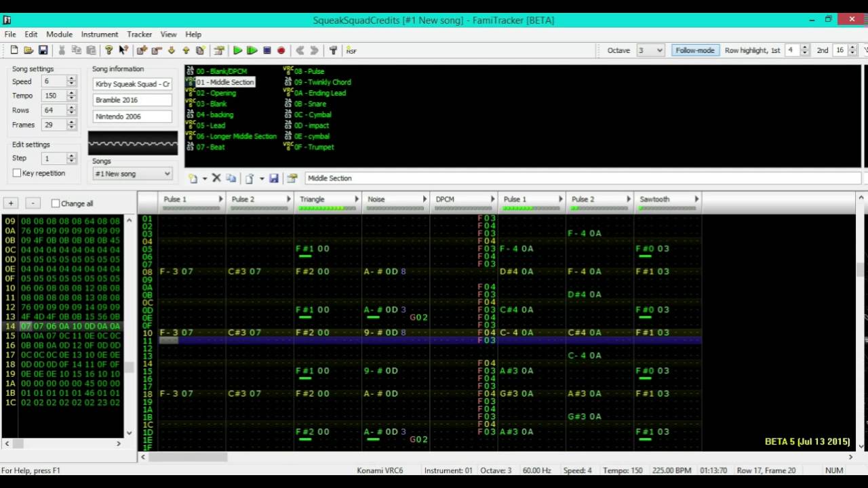Expand the Sawtooth channel effect columns arrow
Image resolution: width=868 pixels, height=488 pixels.
pyautogui.click(x=696, y=199)
